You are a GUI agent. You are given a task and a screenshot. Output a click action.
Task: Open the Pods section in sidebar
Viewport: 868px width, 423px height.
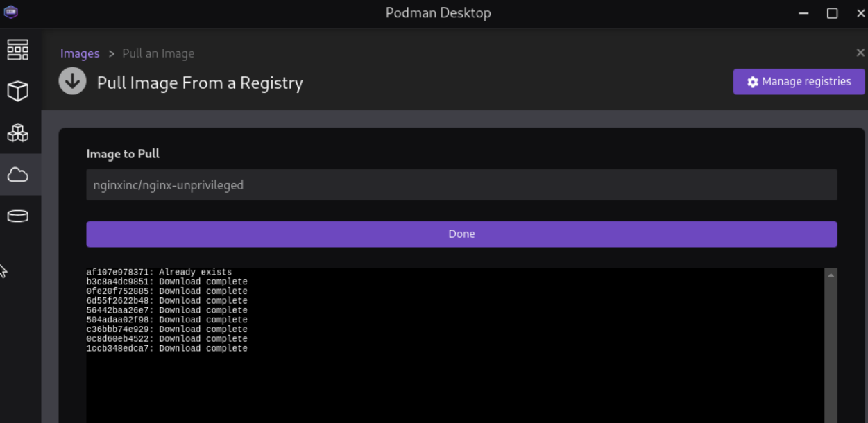click(x=18, y=132)
